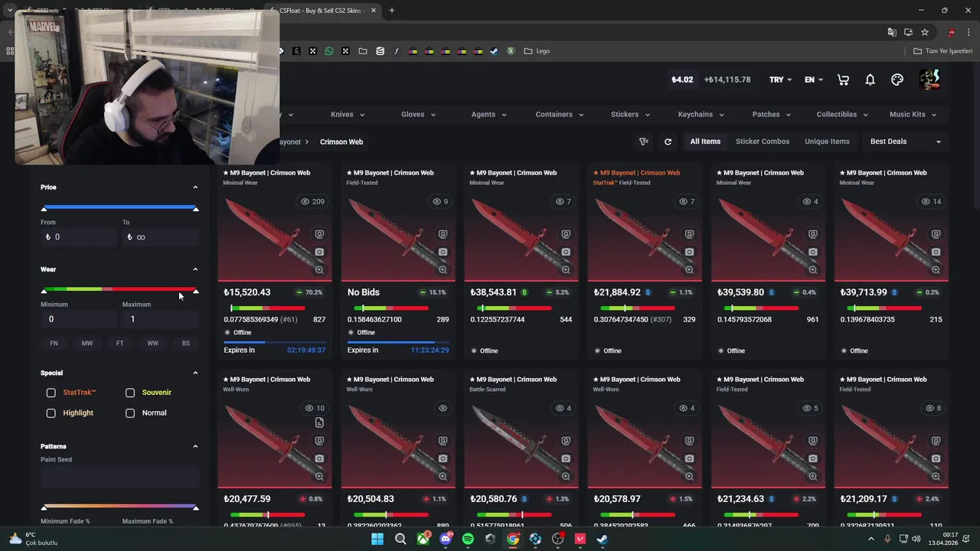Open the Agents category menu
Image resolution: width=980 pixels, height=551 pixels.
488,115
